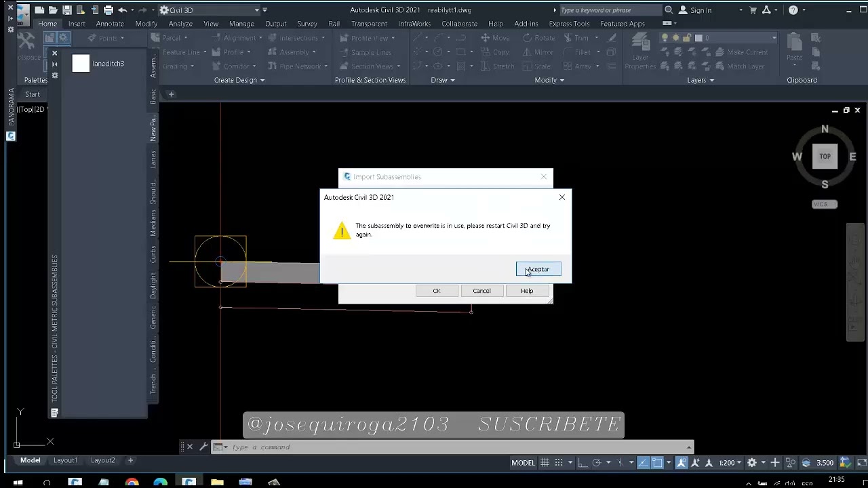
Task: Expand the Draw panel dropdown
Action: (443, 80)
